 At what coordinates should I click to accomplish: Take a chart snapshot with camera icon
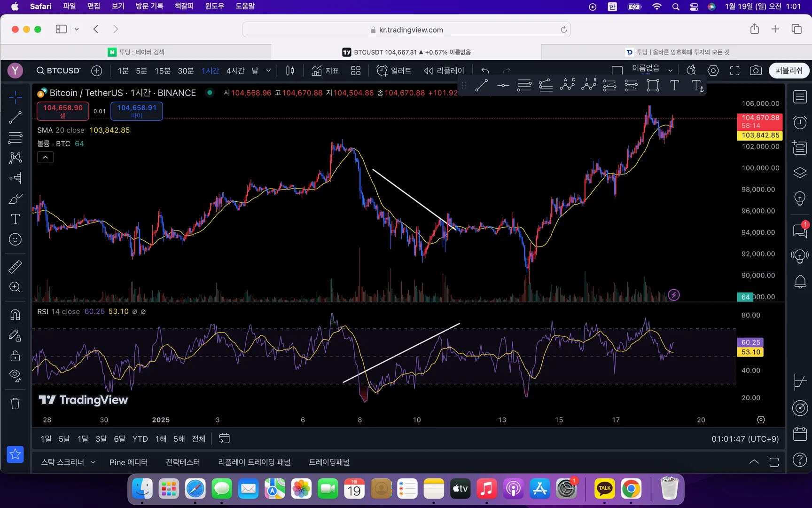(756, 71)
